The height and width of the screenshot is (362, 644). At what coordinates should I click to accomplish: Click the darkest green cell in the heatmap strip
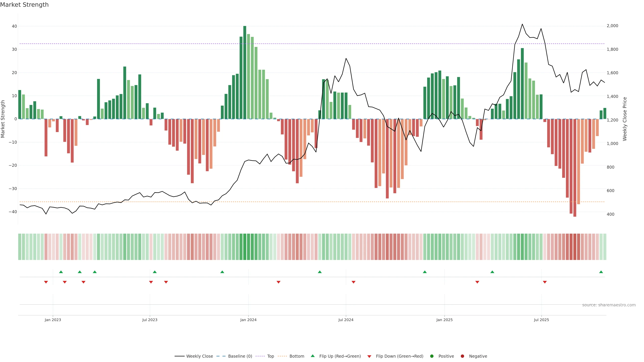(x=245, y=247)
